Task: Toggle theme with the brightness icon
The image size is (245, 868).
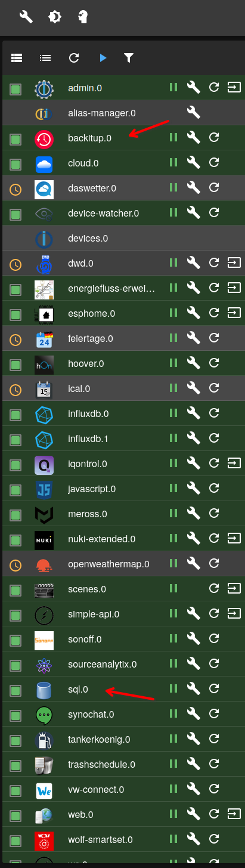Action: (x=55, y=17)
